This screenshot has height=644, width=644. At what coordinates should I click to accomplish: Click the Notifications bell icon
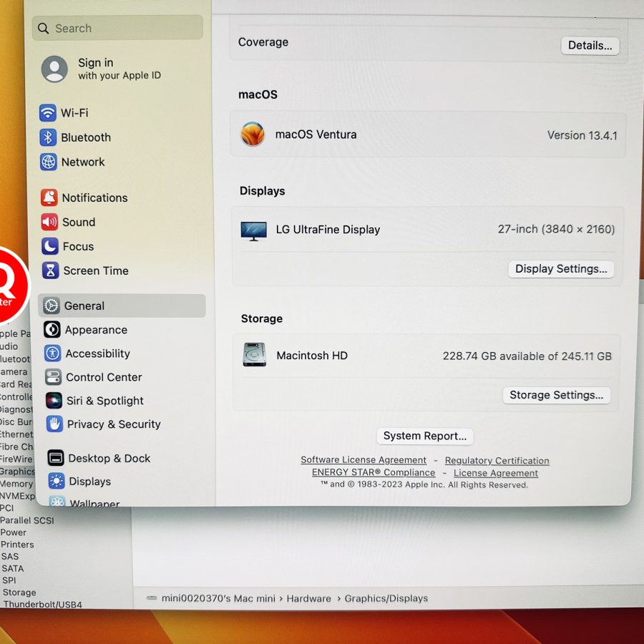[x=49, y=197]
